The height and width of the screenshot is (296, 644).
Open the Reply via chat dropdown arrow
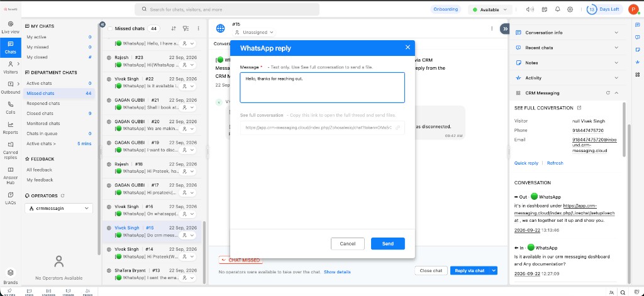click(x=494, y=270)
